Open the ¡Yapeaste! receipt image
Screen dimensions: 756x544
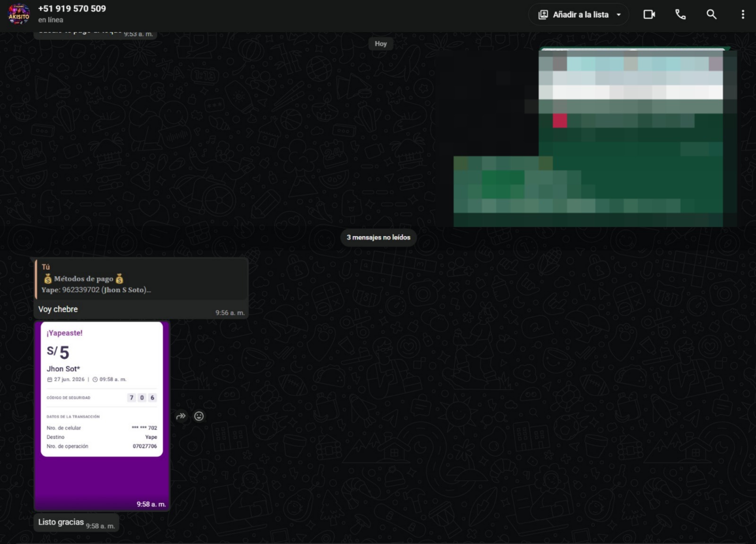point(102,416)
